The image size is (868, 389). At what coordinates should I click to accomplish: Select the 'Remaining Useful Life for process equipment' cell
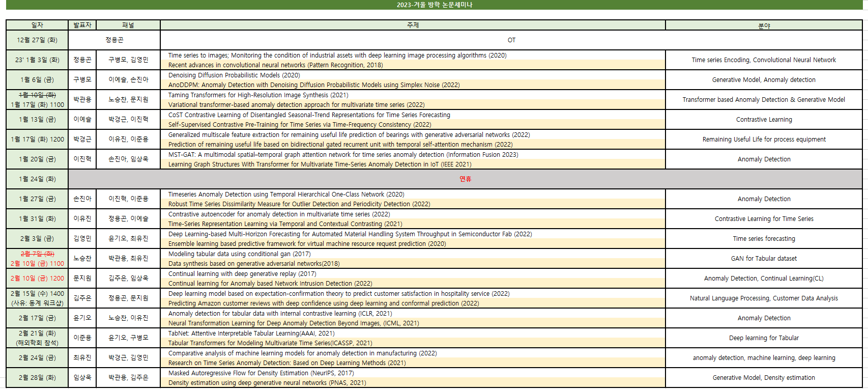pos(764,140)
